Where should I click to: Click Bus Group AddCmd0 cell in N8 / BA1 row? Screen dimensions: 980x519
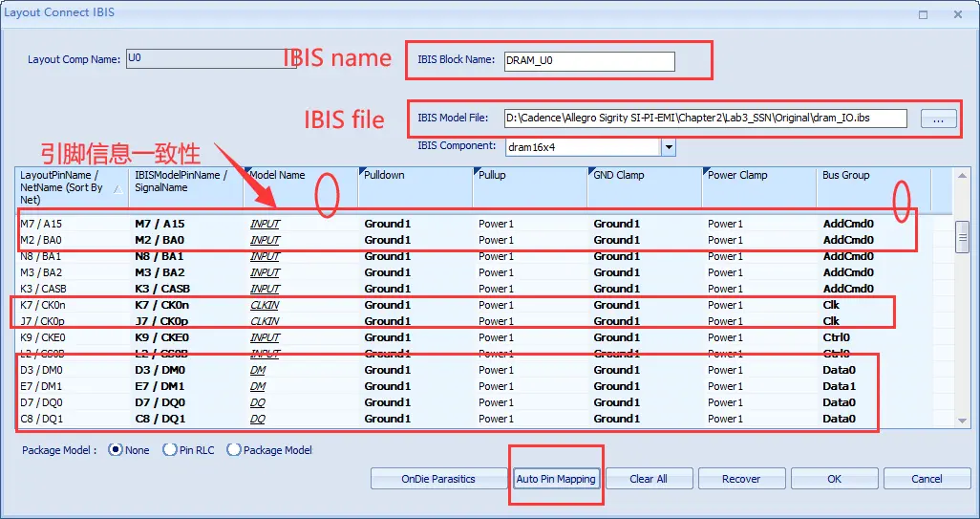(874, 256)
